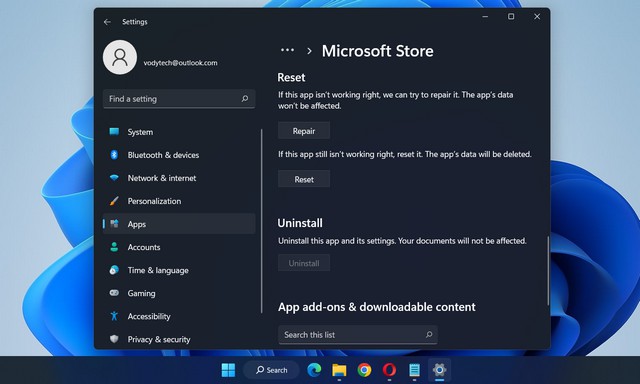Screen dimensions: 640x384
Task: Click the vodytech@outlook.com account name
Action: tap(180, 63)
